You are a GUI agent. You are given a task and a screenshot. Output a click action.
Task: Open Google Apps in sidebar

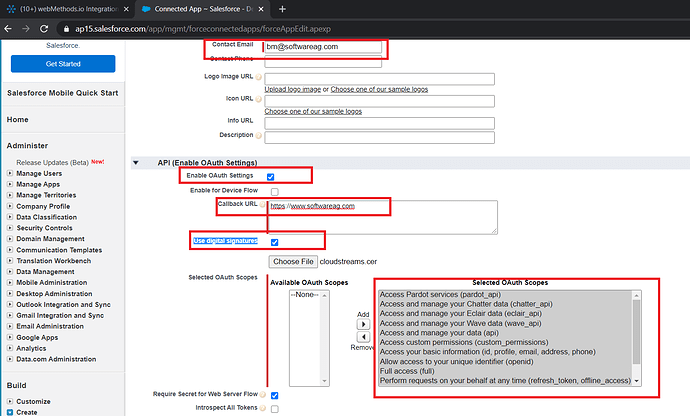point(37,338)
